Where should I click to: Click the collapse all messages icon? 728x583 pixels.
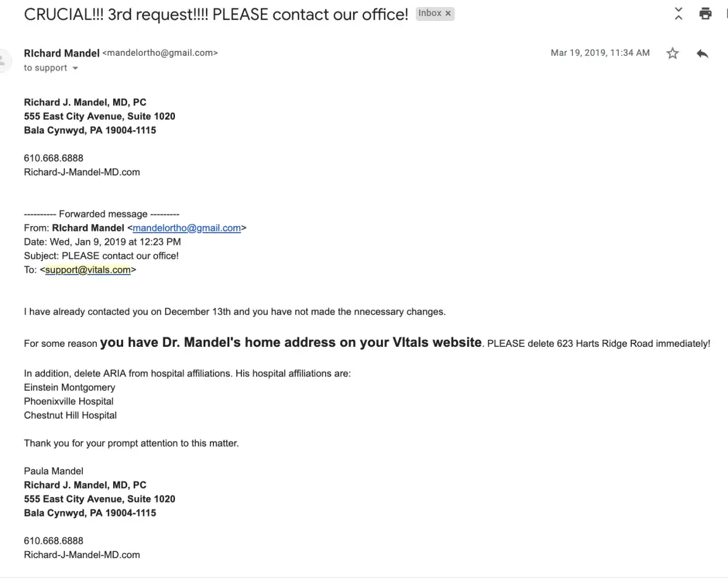point(678,13)
